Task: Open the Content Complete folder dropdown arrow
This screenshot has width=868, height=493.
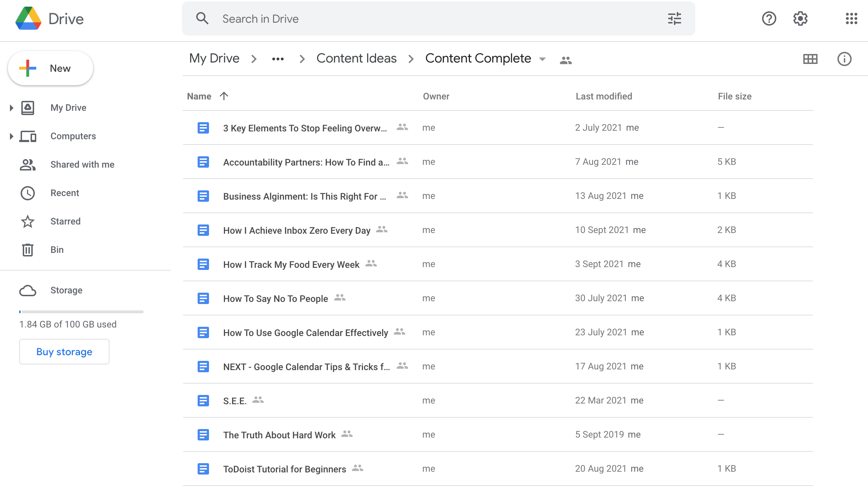Action: point(542,59)
